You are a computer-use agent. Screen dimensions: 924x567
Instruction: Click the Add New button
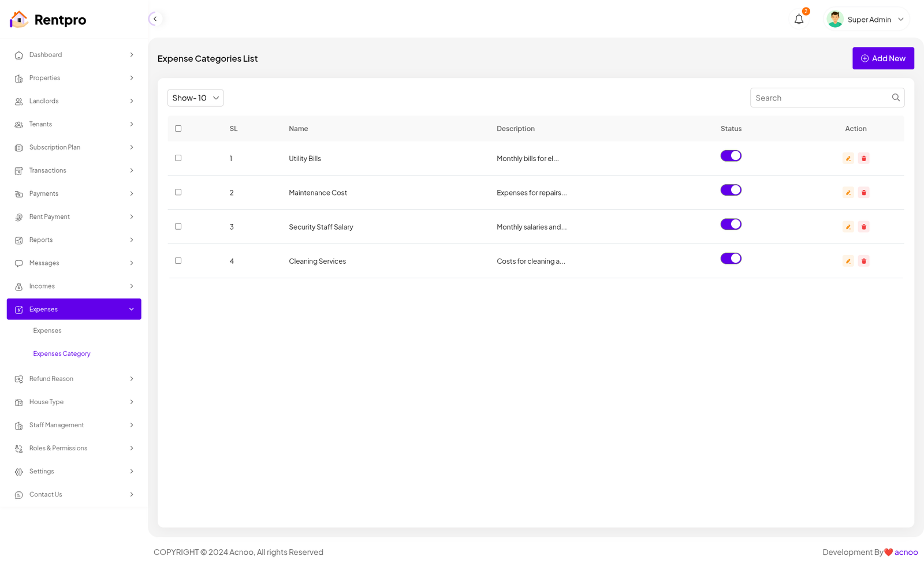[882, 58]
